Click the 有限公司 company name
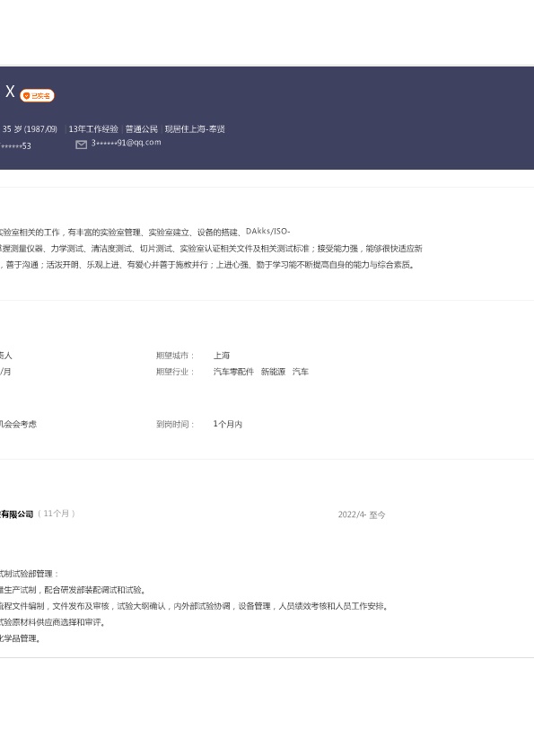Image resolution: width=534 pixels, height=756 pixels. [17, 514]
